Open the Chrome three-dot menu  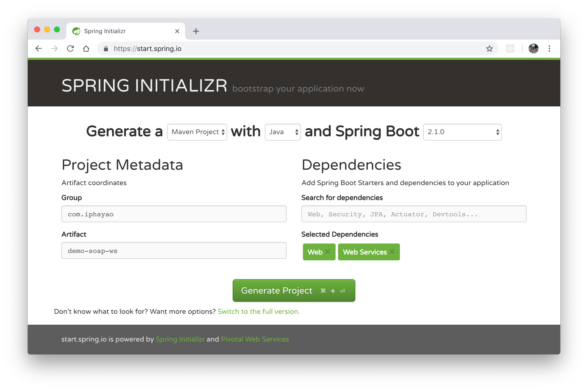549,48
